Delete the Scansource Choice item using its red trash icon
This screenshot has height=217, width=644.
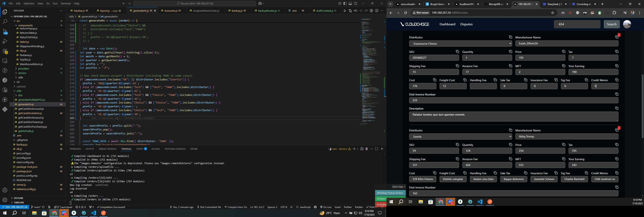619,35
